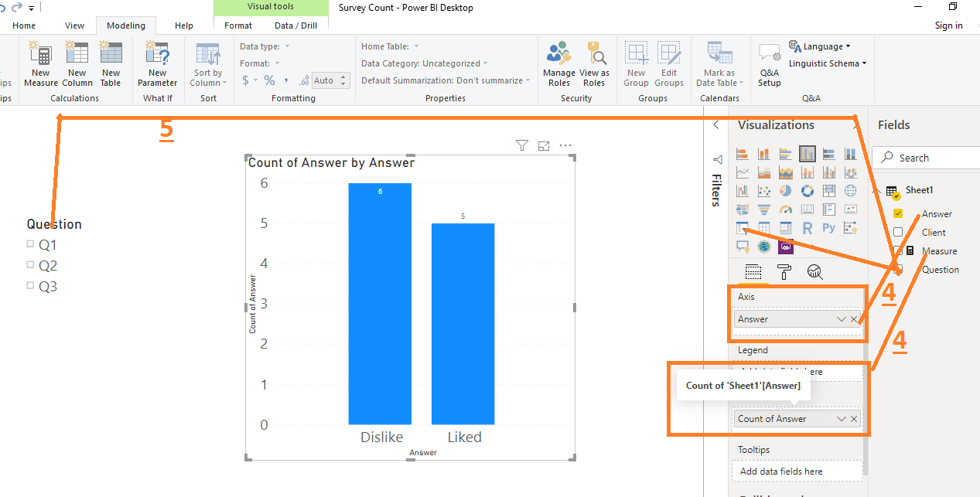Open Data Category Uncategorized dropdown

coord(425,63)
